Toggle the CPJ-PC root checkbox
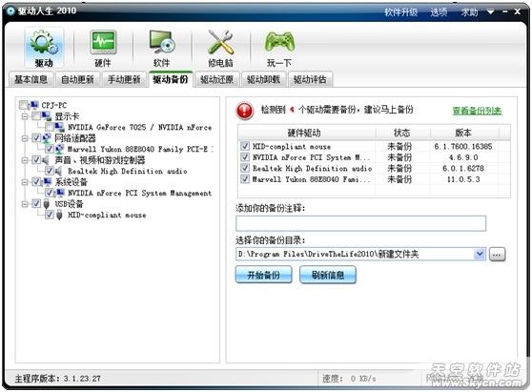The width and height of the screenshot is (532, 392). (x=24, y=105)
